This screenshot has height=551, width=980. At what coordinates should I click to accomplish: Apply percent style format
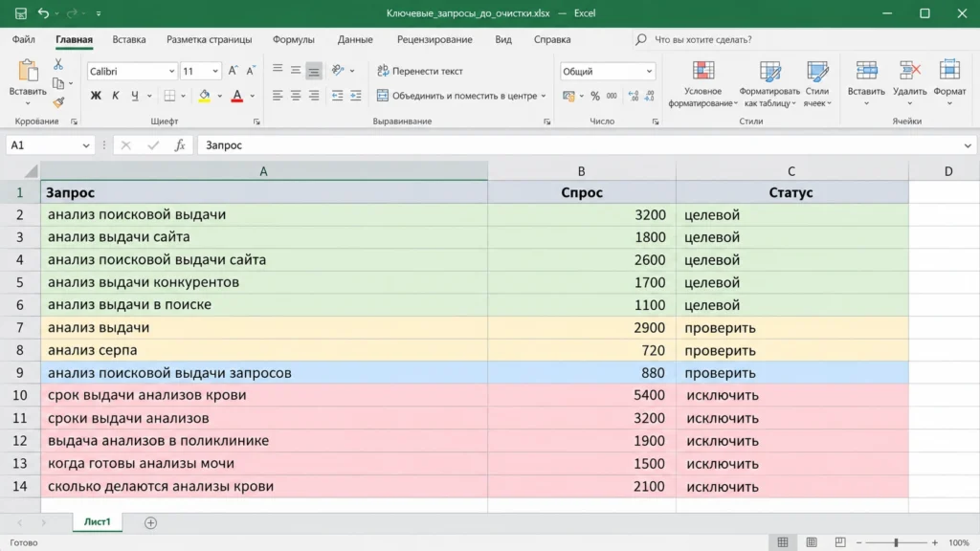pyautogui.click(x=595, y=96)
